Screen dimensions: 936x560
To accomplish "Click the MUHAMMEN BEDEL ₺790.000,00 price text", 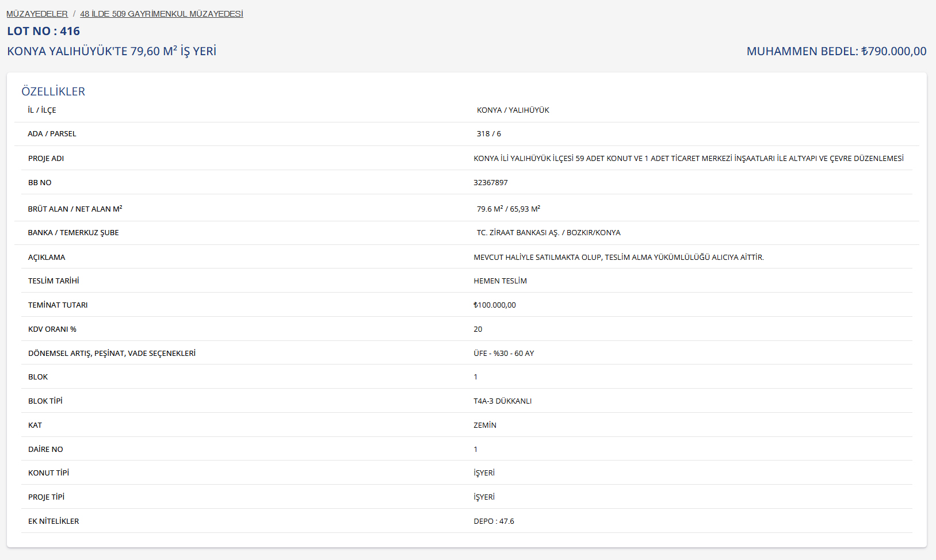I will coord(836,51).
